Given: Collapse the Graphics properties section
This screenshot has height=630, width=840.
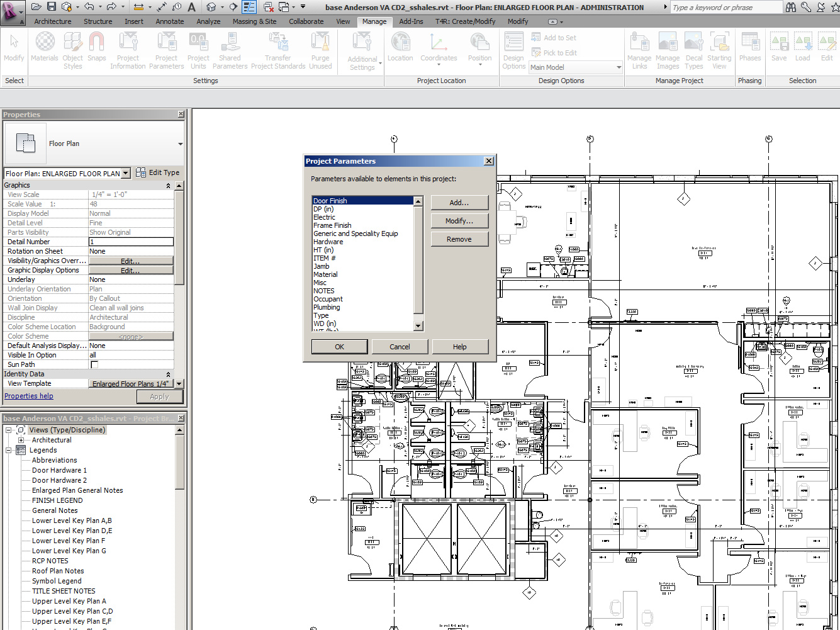Looking at the screenshot, I should pos(168,186).
